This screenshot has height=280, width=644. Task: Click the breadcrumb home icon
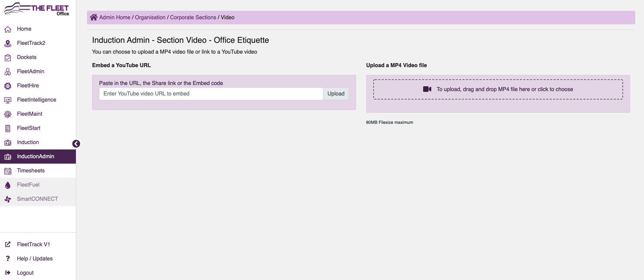point(94,17)
